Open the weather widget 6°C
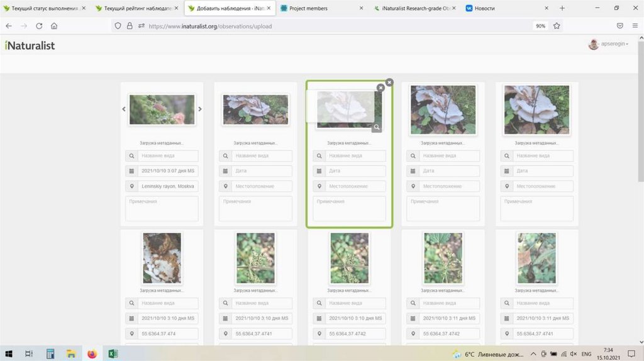This screenshot has height=361, width=644. [x=488, y=354]
